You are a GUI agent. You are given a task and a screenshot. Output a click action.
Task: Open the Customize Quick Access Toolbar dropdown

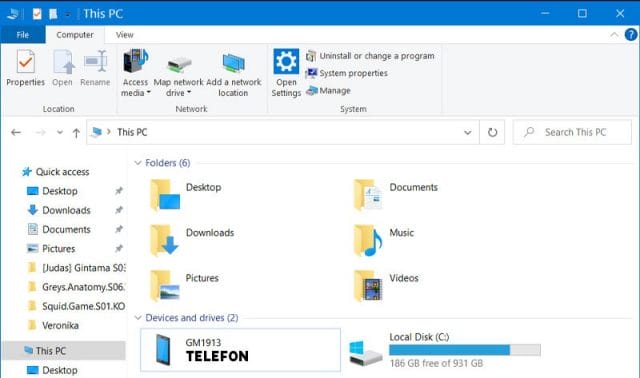tap(68, 14)
